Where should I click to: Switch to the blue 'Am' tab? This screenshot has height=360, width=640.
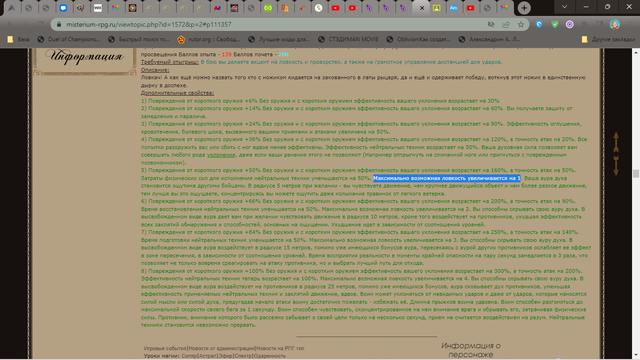[x=453, y=8]
